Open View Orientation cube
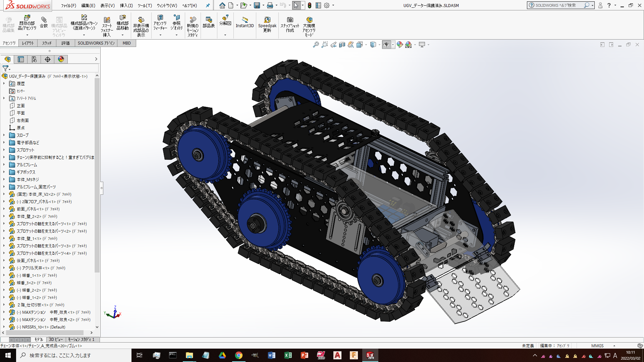The image size is (644, 362). (360, 45)
